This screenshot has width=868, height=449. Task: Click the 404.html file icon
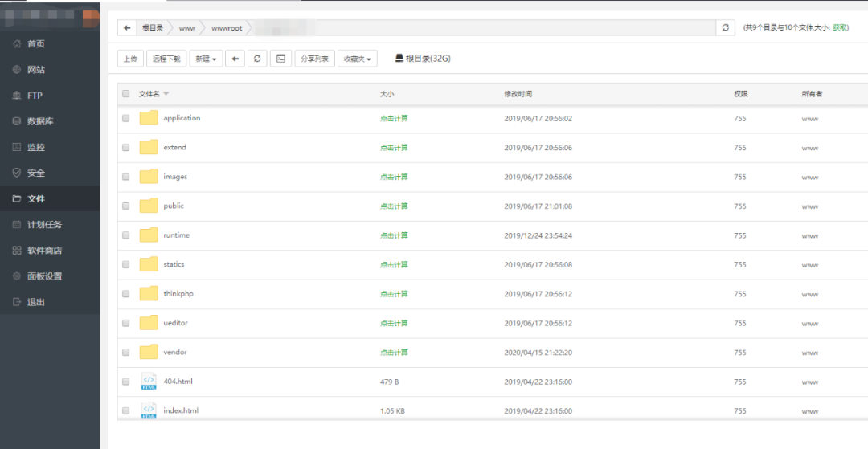click(x=149, y=382)
